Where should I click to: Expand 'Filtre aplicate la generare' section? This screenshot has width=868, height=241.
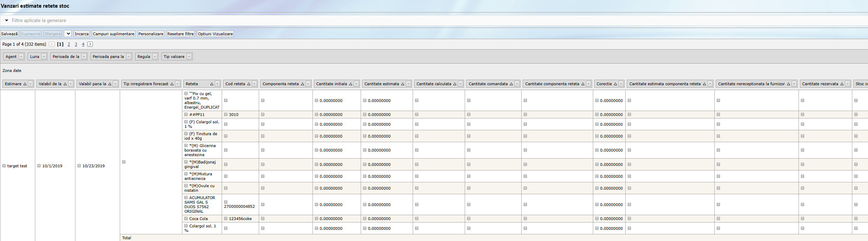pyautogui.click(x=7, y=21)
